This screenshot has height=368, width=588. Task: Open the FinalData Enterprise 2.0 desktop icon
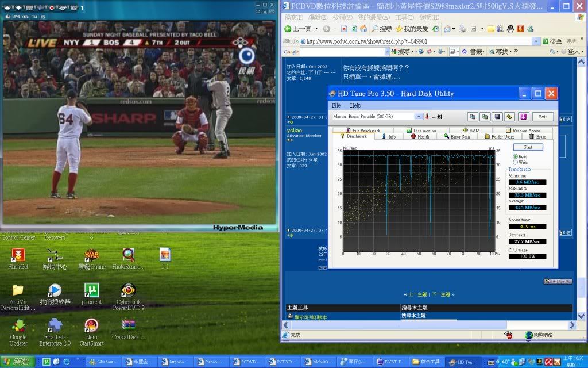pos(55,332)
